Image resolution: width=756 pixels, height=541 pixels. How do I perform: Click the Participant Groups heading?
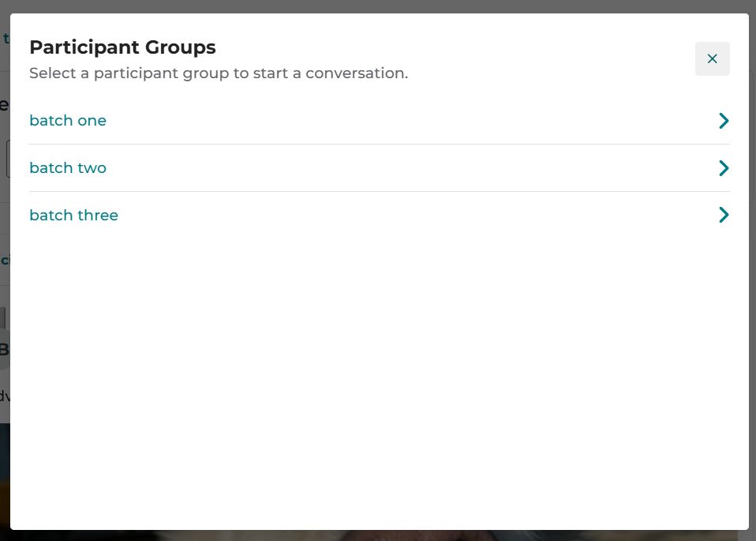point(122,47)
